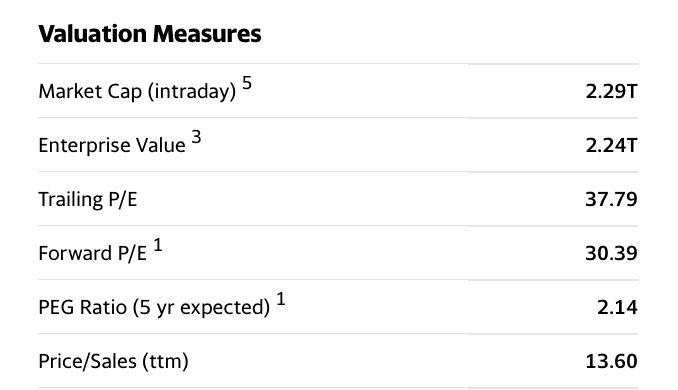Click the Price/Sales (ttm) table row
Viewport: 678px width, 390px height.
(x=338, y=361)
